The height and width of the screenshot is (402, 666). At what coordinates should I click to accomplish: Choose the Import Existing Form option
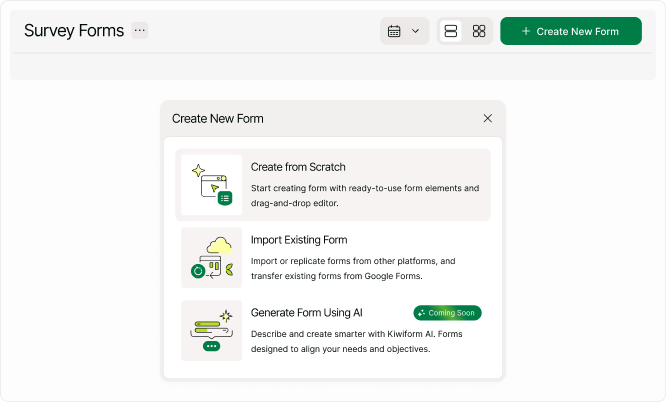point(333,258)
